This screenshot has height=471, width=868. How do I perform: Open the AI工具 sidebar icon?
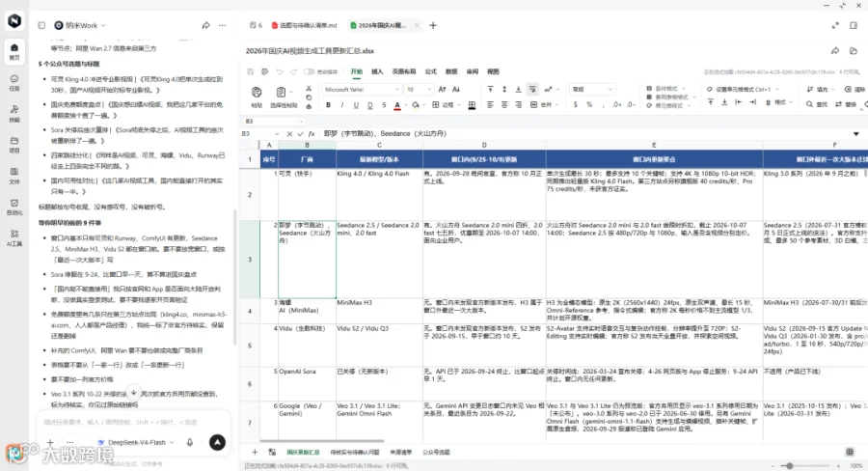pyautogui.click(x=14, y=237)
